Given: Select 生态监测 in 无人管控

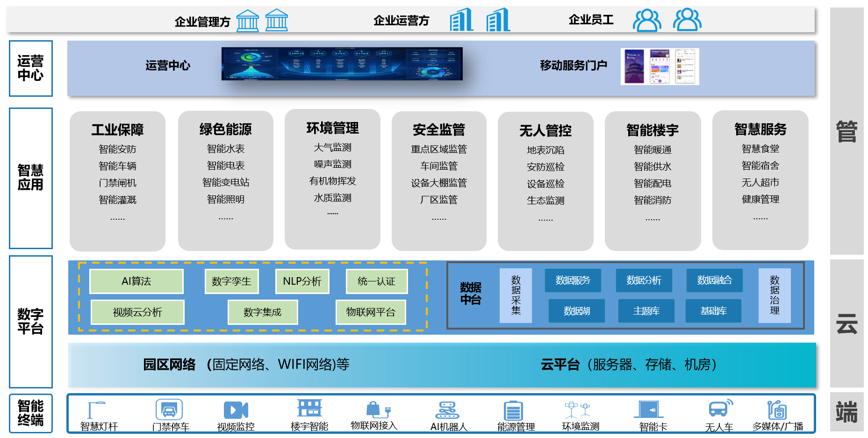Looking at the screenshot, I should tap(545, 201).
